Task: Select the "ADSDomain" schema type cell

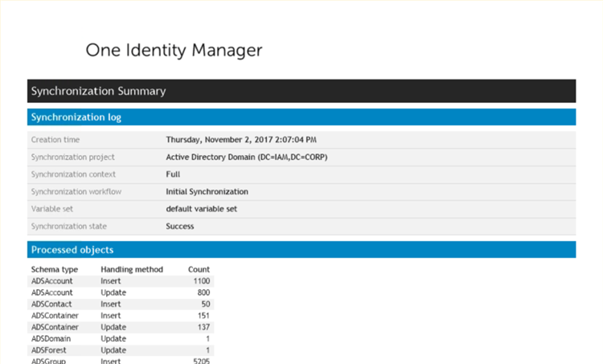Action: click(x=51, y=338)
